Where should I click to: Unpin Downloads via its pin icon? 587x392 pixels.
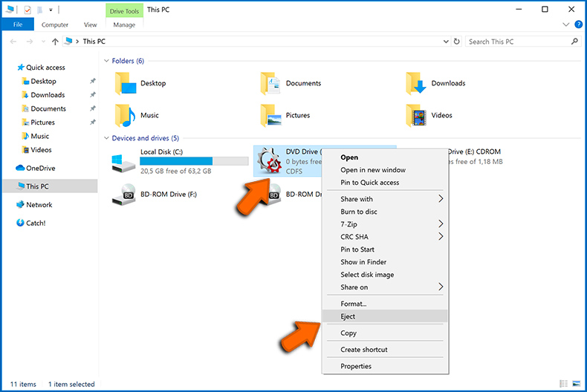coord(93,94)
